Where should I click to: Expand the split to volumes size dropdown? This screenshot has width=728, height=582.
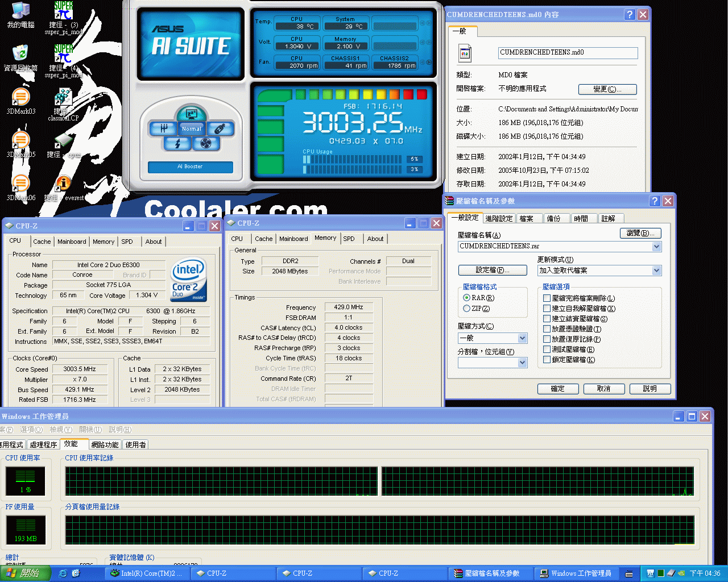[x=523, y=363]
